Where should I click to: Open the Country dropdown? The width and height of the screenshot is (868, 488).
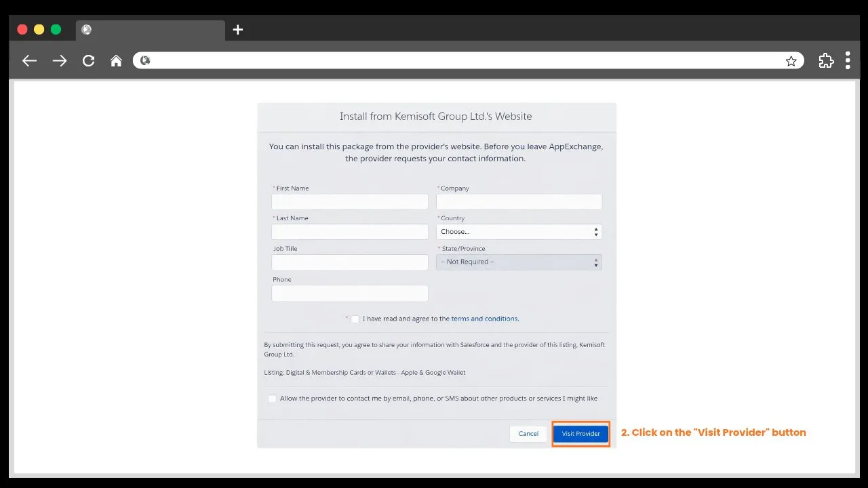click(x=519, y=232)
